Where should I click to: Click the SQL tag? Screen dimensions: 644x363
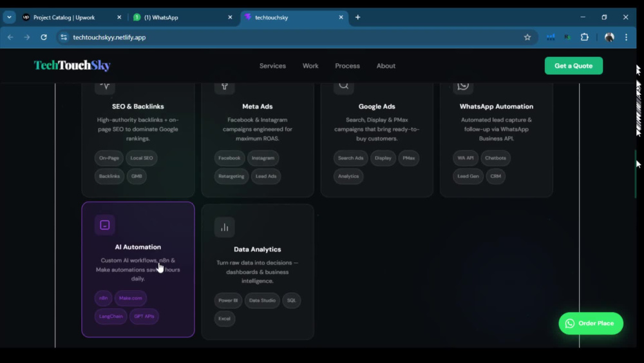291,300
